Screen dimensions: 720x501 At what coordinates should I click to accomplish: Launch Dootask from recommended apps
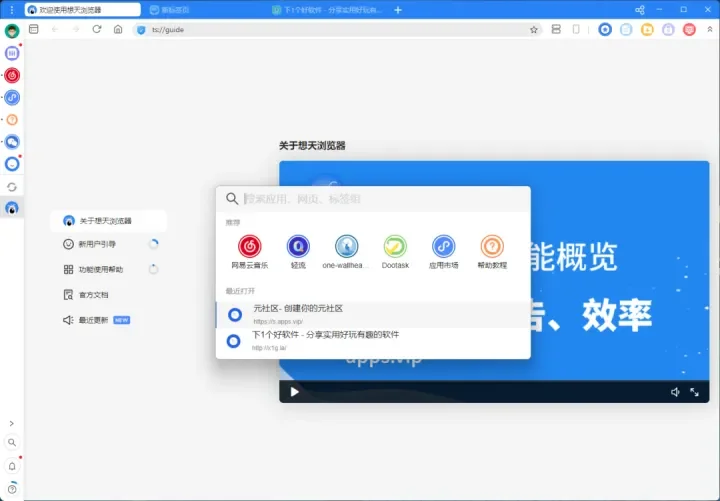pyautogui.click(x=395, y=252)
